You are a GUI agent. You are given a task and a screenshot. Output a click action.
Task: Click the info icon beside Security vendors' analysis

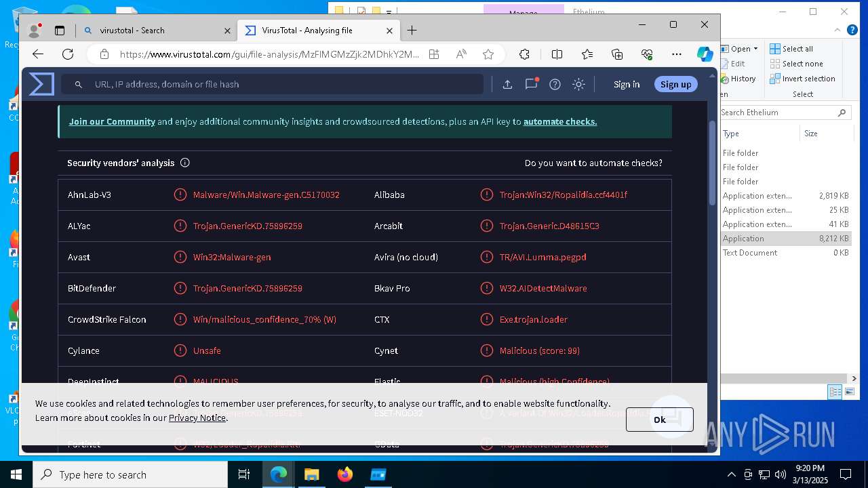(x=185, y=163)
